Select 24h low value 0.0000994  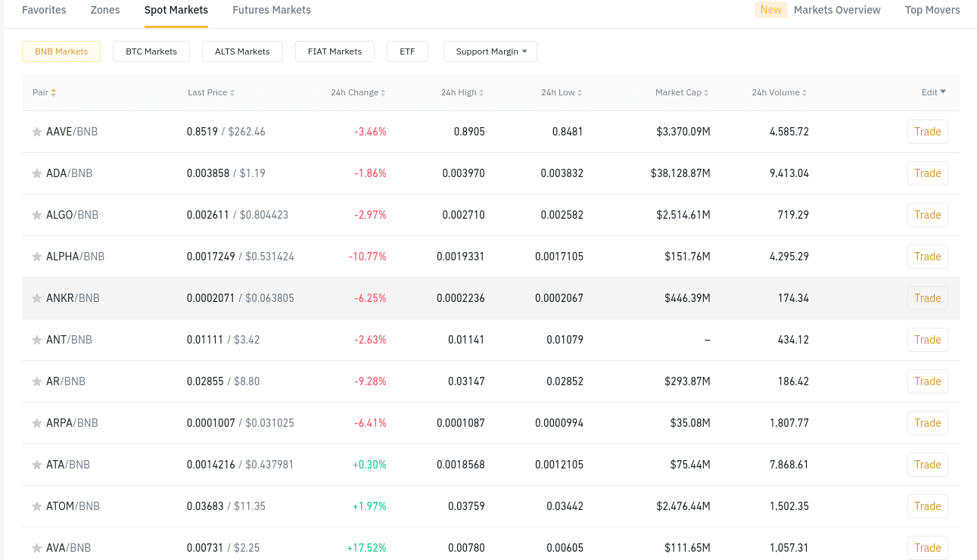click(559, 423)
